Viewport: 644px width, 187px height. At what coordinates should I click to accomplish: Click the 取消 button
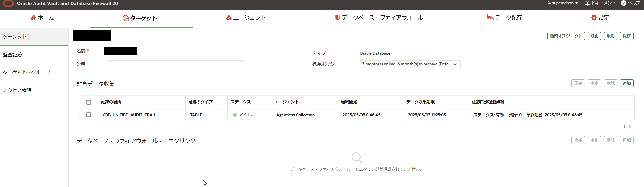click(610, 36)
